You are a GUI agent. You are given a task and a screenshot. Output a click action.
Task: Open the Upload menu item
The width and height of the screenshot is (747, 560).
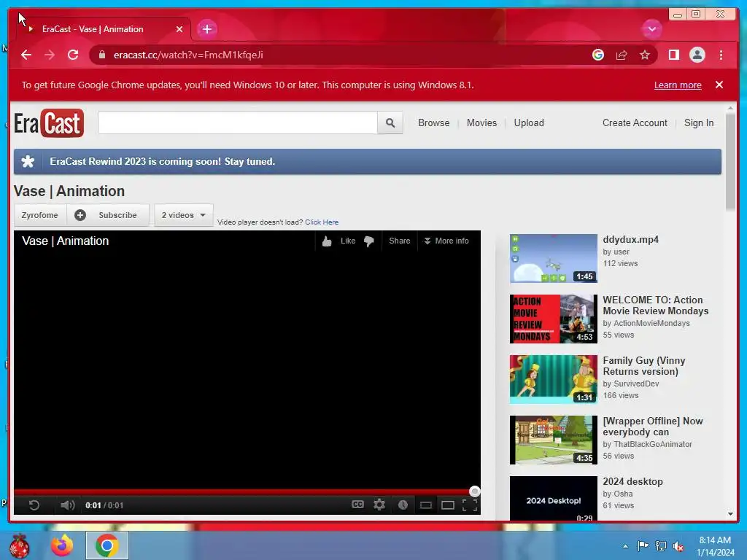[x=529, y=122]
